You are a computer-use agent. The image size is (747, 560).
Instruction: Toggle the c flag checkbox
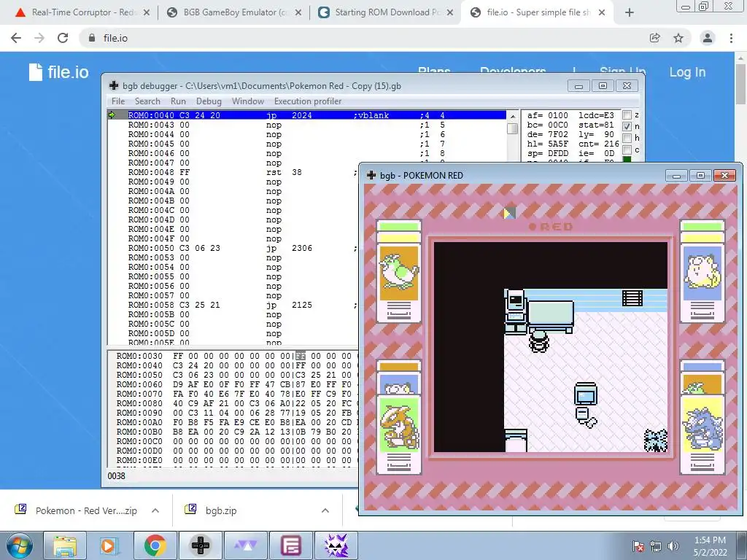(627, 149)
